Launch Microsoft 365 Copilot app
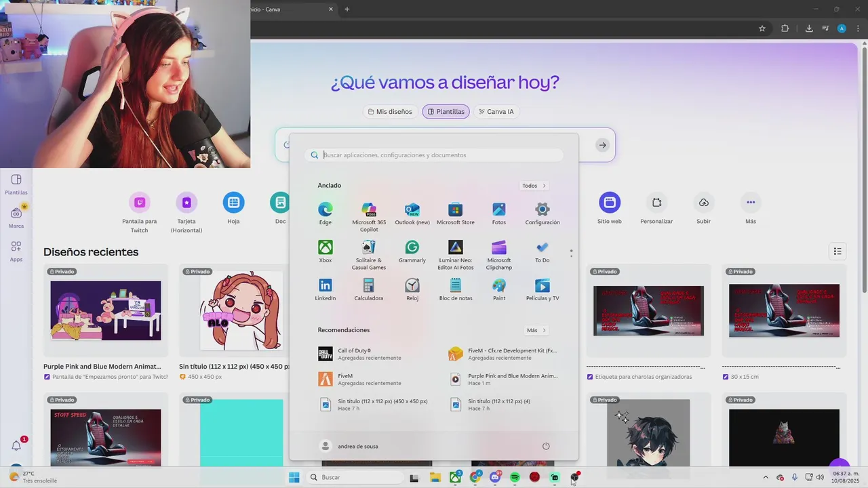 pos(369,216)
